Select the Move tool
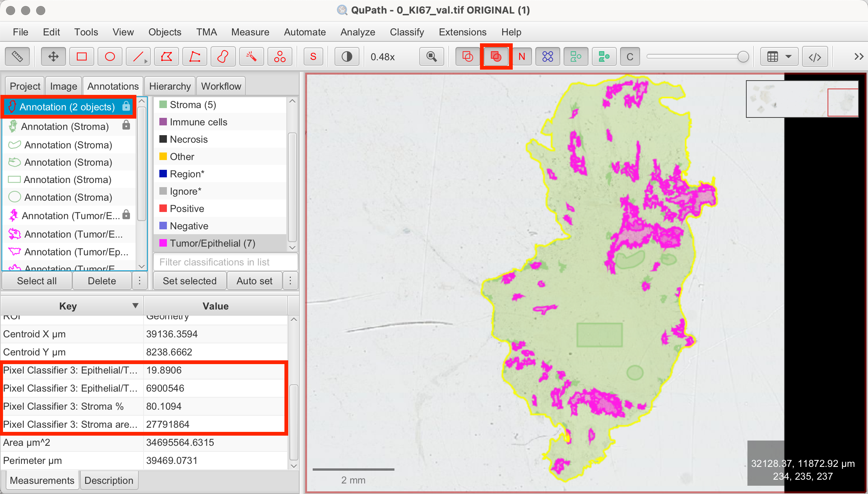The image size is (868, 494). pyautogui.click(x=53, y=57)
